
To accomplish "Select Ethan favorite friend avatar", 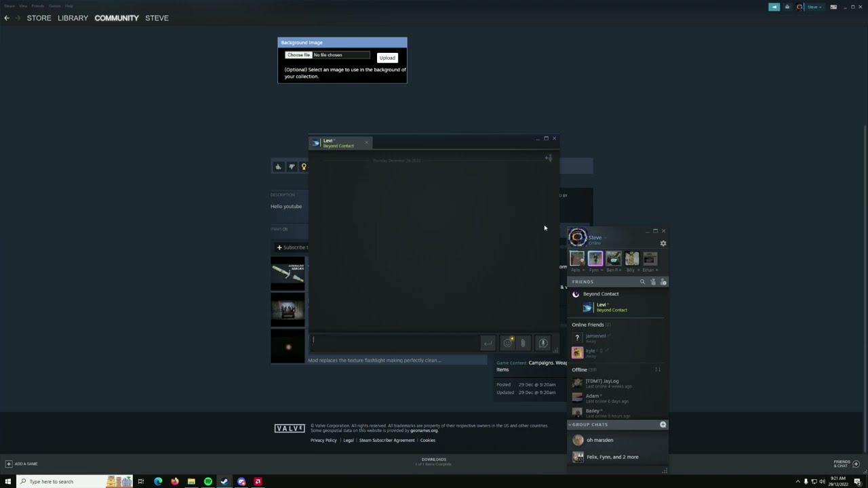I will pos(650,258).
